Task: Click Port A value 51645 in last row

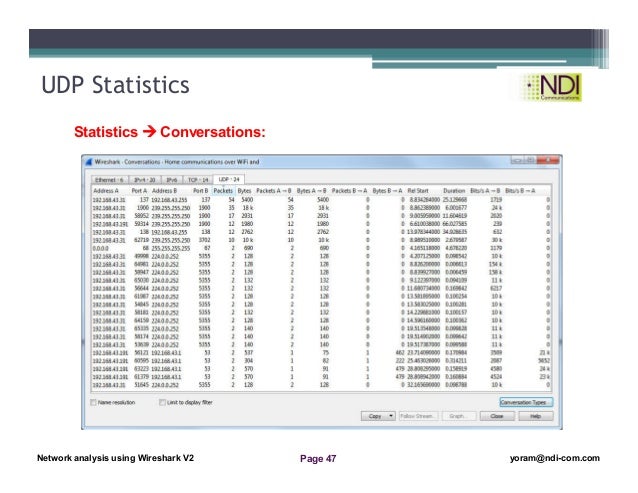Action: (141, 385)
